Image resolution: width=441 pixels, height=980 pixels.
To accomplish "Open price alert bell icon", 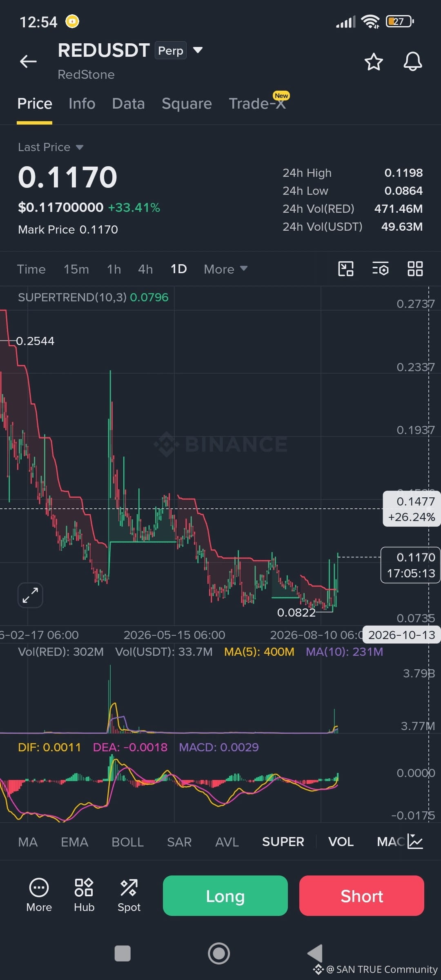I will coord(412,62).
